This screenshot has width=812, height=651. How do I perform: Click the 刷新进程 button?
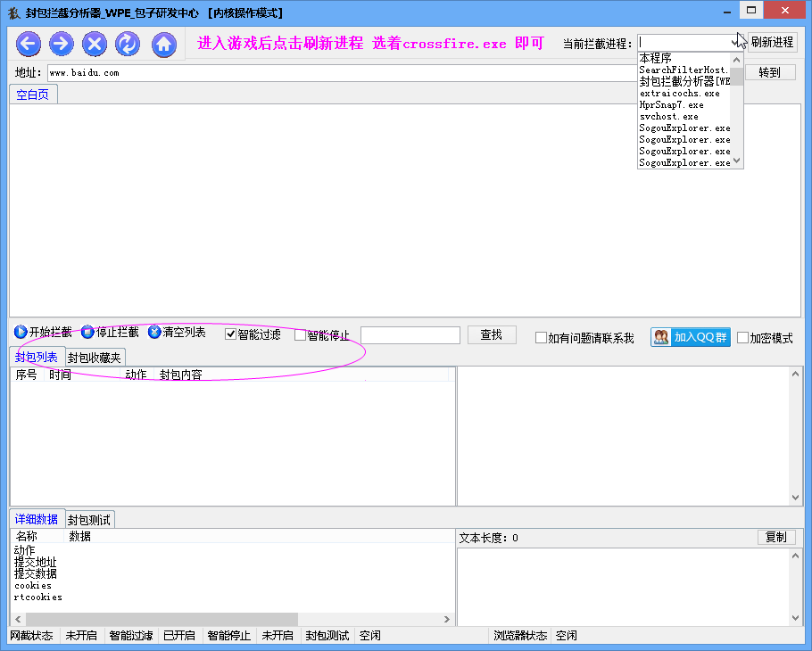(772, 42)
